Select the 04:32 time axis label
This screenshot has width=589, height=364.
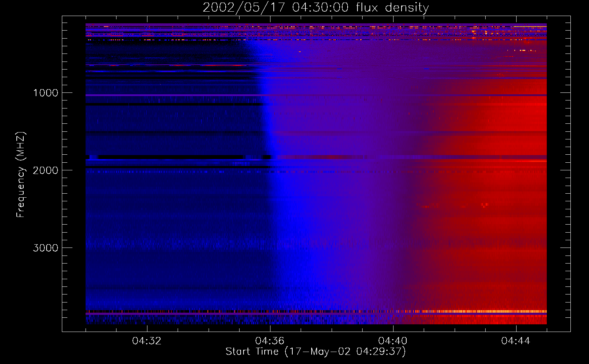(x=147, y=341)
